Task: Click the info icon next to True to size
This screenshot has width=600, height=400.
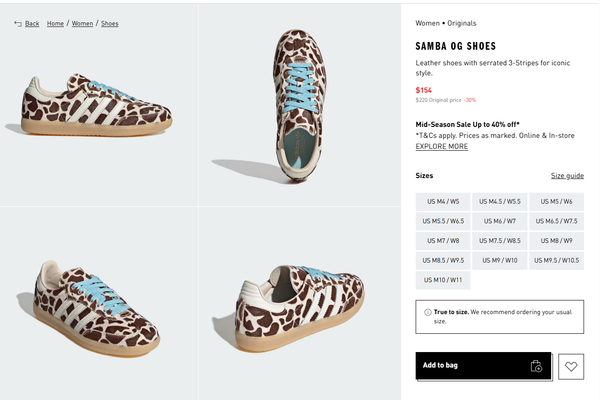Action: (427, 312)
